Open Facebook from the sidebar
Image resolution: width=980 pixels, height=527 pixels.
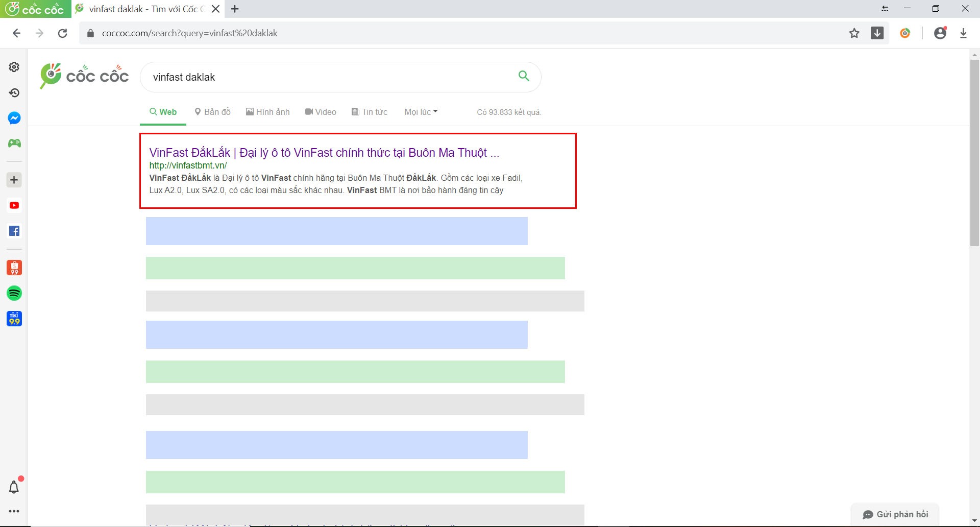pyautogui.click(x=14, y=231)
